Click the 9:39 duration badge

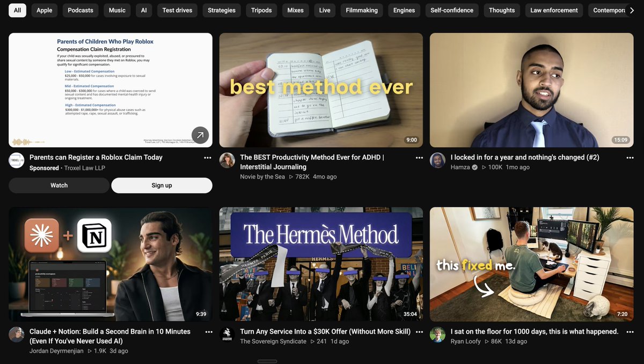point(201,314)
